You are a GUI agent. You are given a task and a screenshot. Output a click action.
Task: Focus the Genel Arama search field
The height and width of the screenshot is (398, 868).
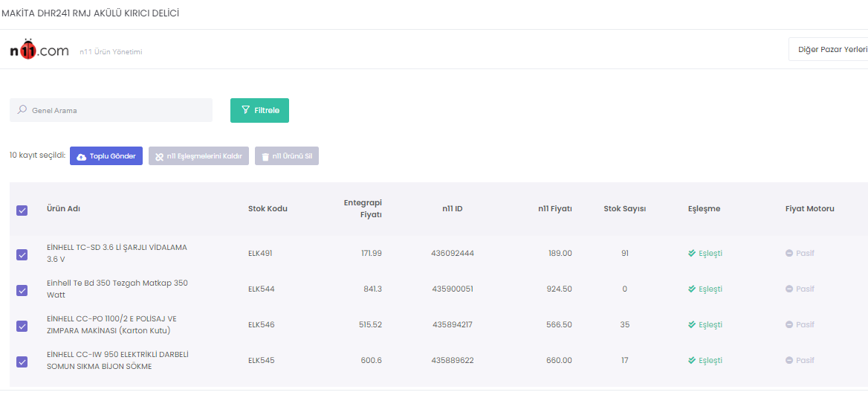[x=119, y=110]
